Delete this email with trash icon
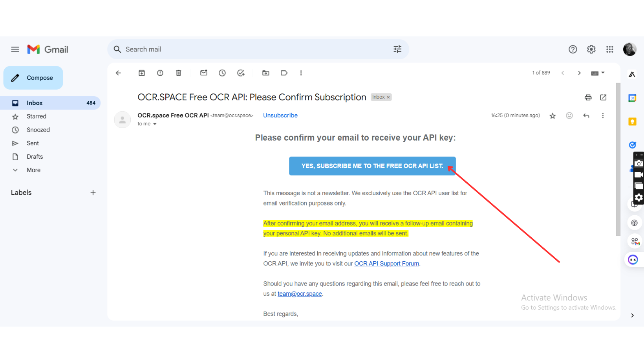Image resolution: width=644 pixels, height=363 pixels. click(x=179, y=73)
